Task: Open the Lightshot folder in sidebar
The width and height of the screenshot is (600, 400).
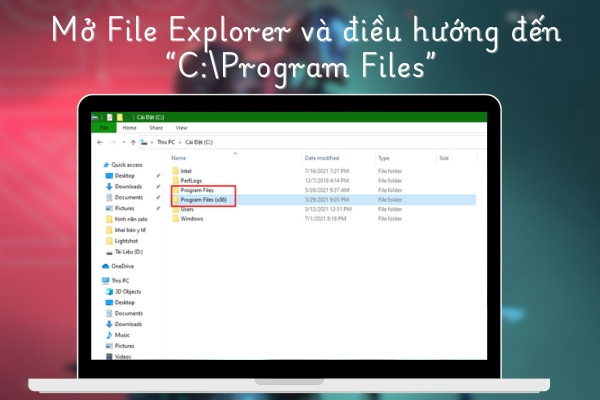Action: [x=121, y=241]
